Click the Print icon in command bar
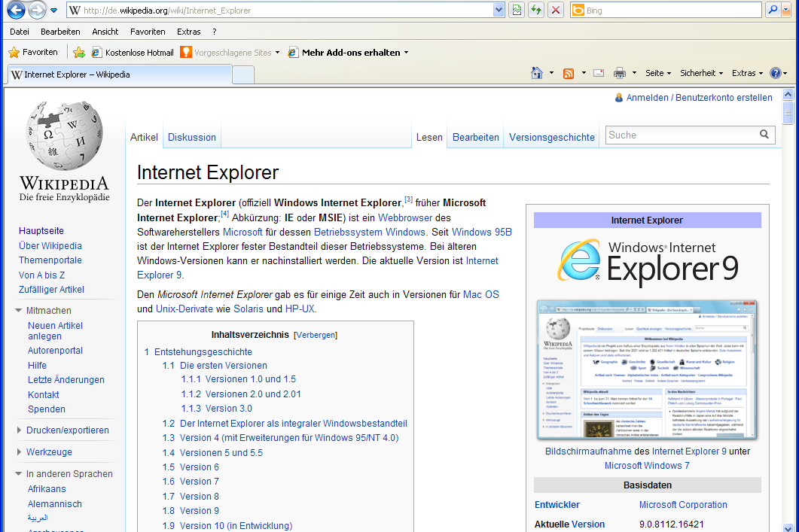This screenshot has height=532, width=799. click(x=620, y=73)
